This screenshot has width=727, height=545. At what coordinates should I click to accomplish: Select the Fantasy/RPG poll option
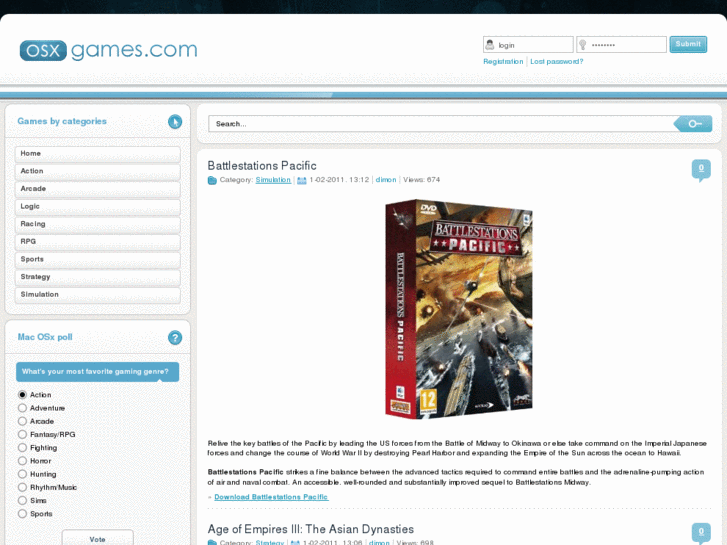22,435
